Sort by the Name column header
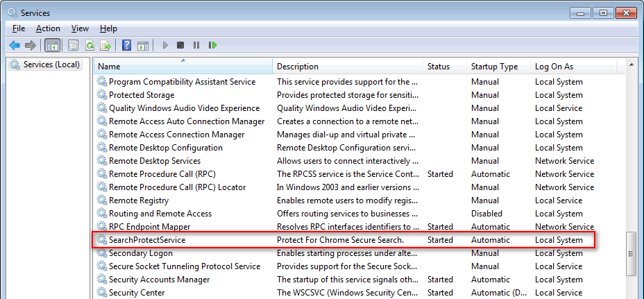Screen dimensions: 644x299 [x=183, y=66]
